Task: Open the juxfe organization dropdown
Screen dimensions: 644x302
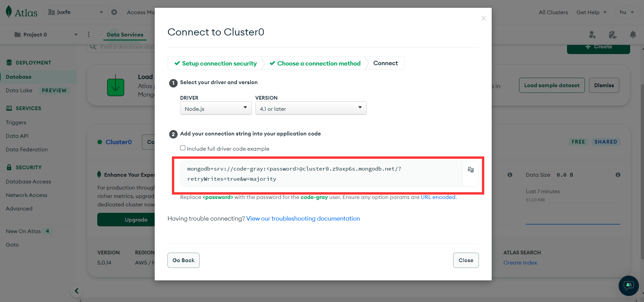Action: 76,12
